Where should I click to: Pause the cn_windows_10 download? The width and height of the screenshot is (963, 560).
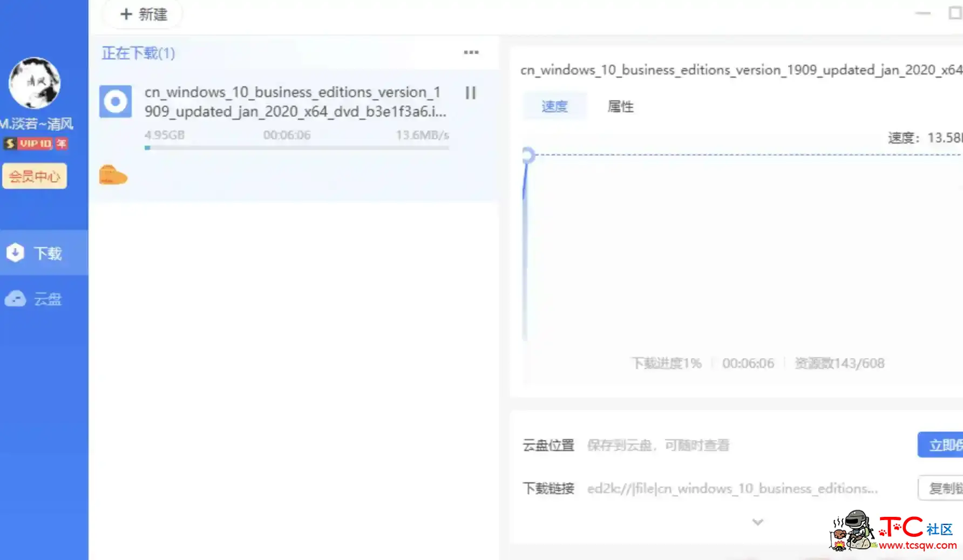coord(471,93)
